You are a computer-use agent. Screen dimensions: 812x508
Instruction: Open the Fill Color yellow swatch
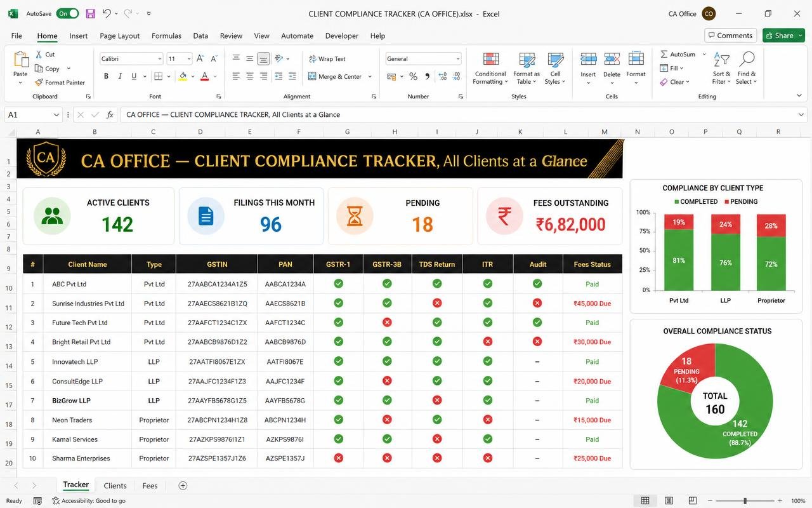[183, 76]
